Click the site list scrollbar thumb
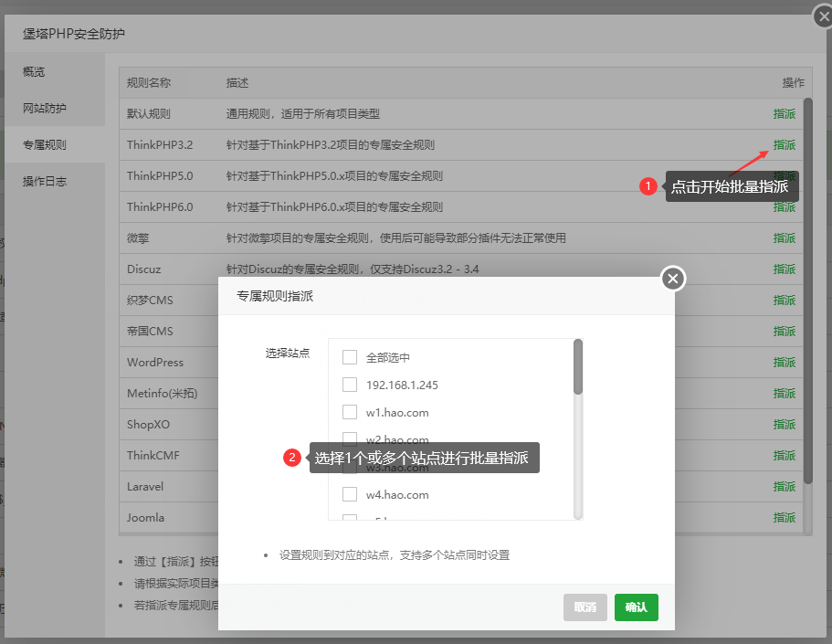This screenshot has height=644, width=832. [578, 367]
